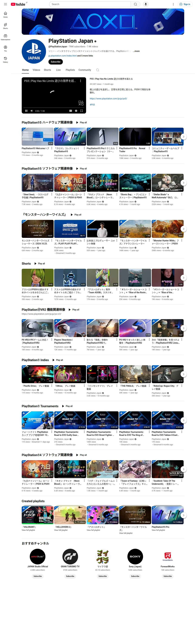The width and height of the screenshot is (195, 644).
Task: Expand the channel description with ...more
Action: [x=136, y=51]
